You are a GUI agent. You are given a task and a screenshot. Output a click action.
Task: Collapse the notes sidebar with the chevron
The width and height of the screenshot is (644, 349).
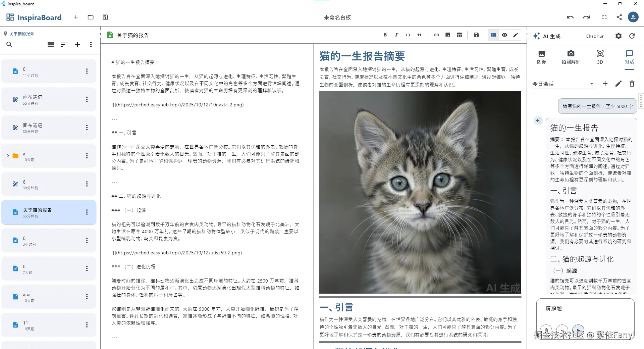coord(100,34)
